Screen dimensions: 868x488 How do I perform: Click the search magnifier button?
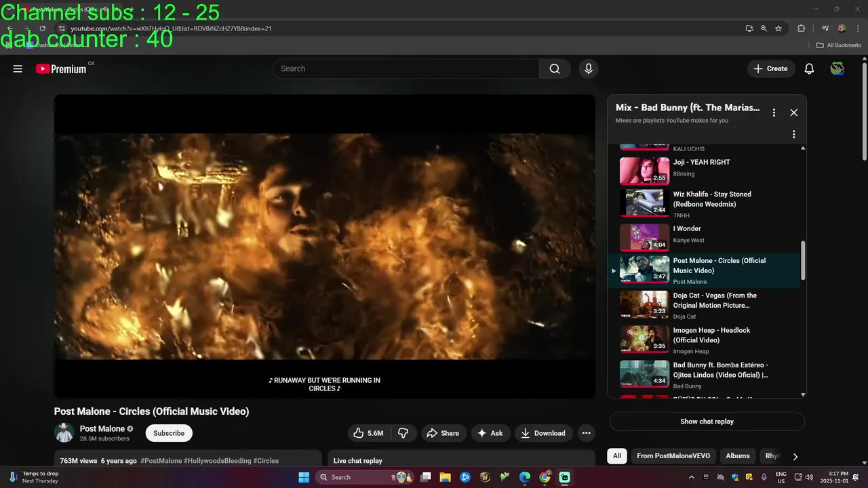(x=555, y=68)
